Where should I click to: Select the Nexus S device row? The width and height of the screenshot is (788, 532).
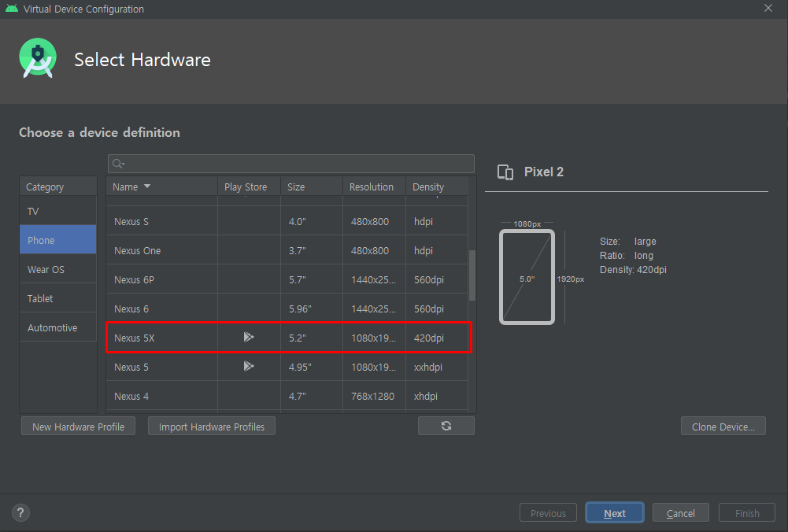tap(287, 221)
